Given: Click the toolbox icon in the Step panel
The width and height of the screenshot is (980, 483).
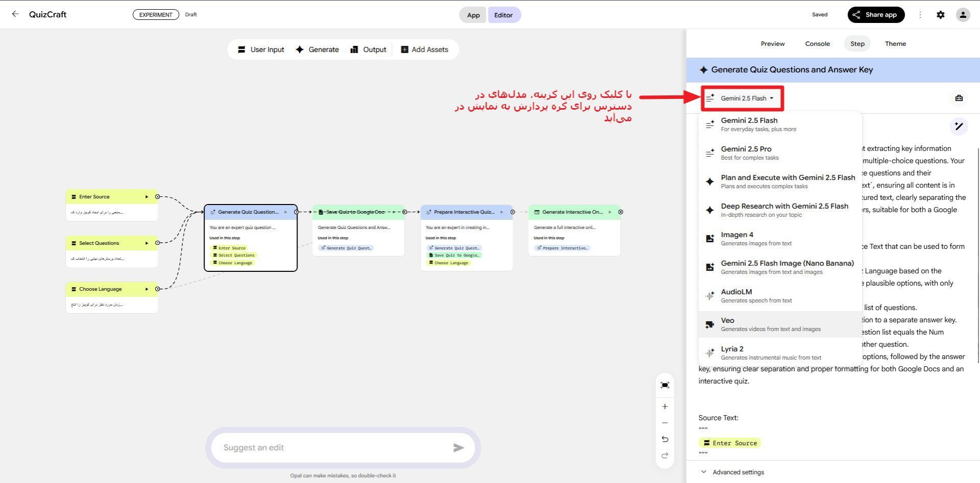Looking at the screenshot, I should 959,98.
